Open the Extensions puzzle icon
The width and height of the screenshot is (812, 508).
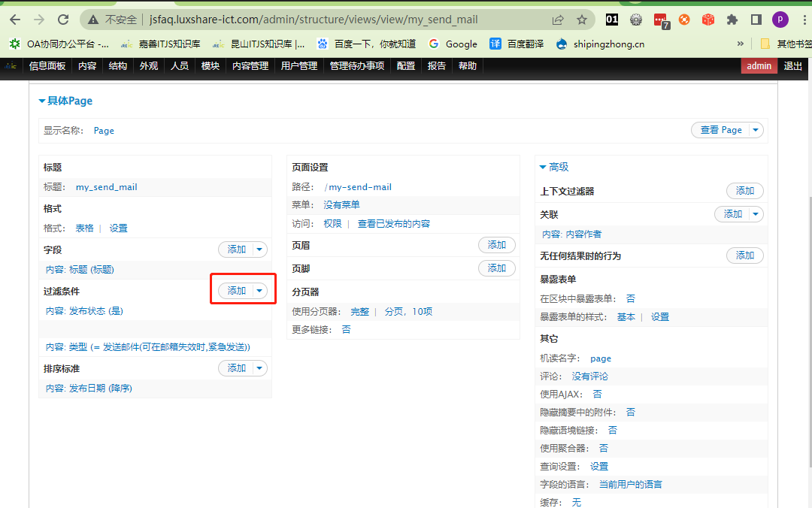(732, 20)
